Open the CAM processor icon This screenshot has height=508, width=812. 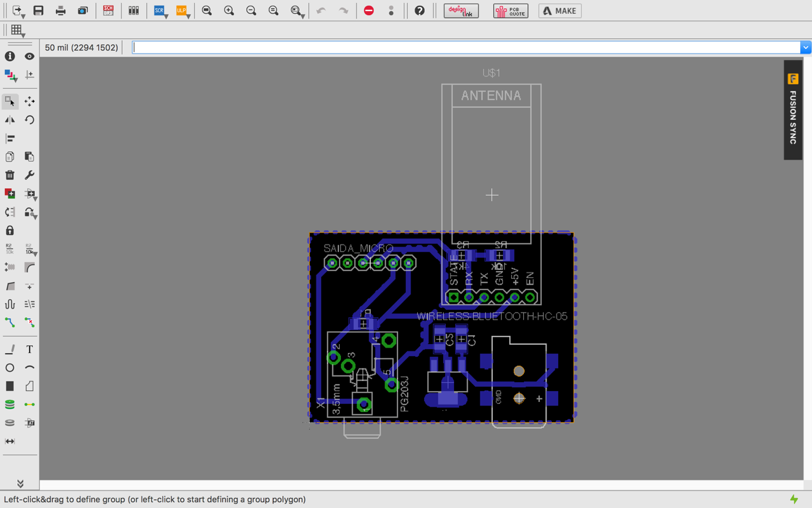tap(83, 10)
